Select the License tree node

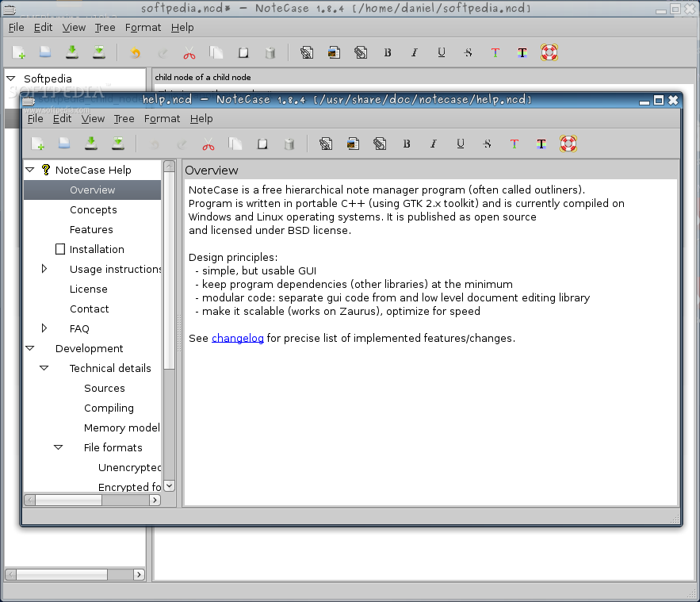pos(89,289)
